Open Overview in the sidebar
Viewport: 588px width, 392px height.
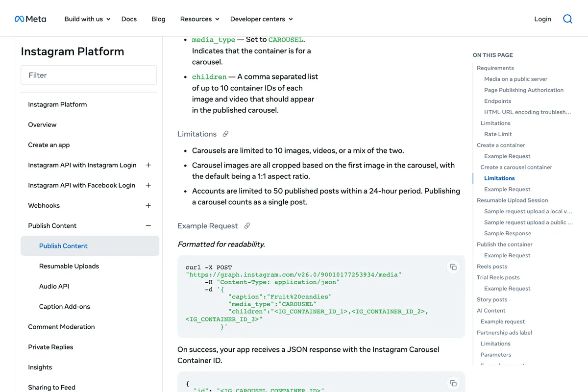pyautogui.click(x=42, y=124)
